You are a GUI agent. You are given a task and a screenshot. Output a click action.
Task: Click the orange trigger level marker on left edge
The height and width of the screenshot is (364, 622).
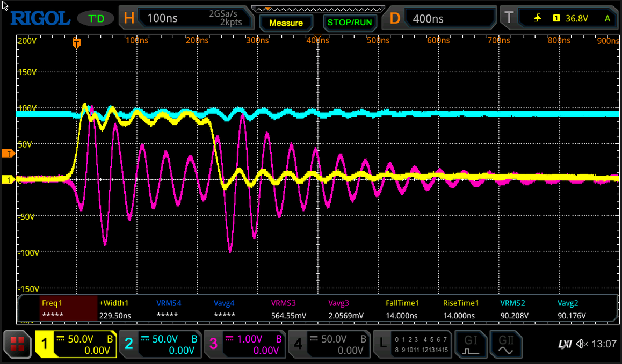pyautogui.click(x=8, y=154)
